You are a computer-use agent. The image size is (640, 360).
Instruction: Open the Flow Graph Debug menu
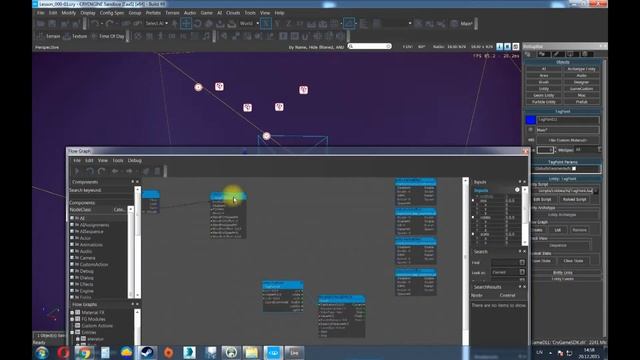click(x=135, y=161)
